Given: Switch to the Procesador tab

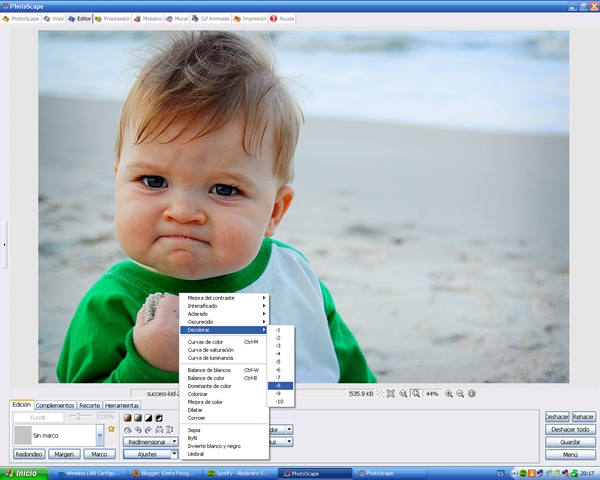Looking at the screenshot, I should (x=112, y=19).
